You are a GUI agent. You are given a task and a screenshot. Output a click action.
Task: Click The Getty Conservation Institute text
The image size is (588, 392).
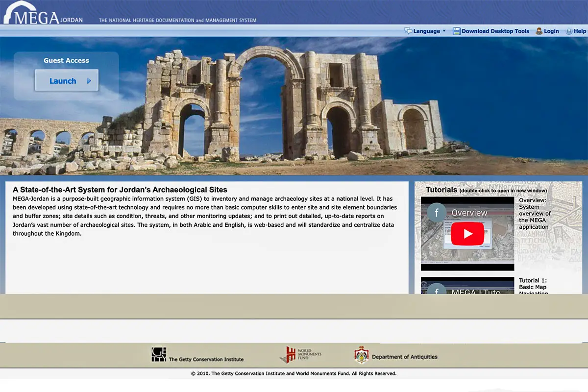point(206,359)
